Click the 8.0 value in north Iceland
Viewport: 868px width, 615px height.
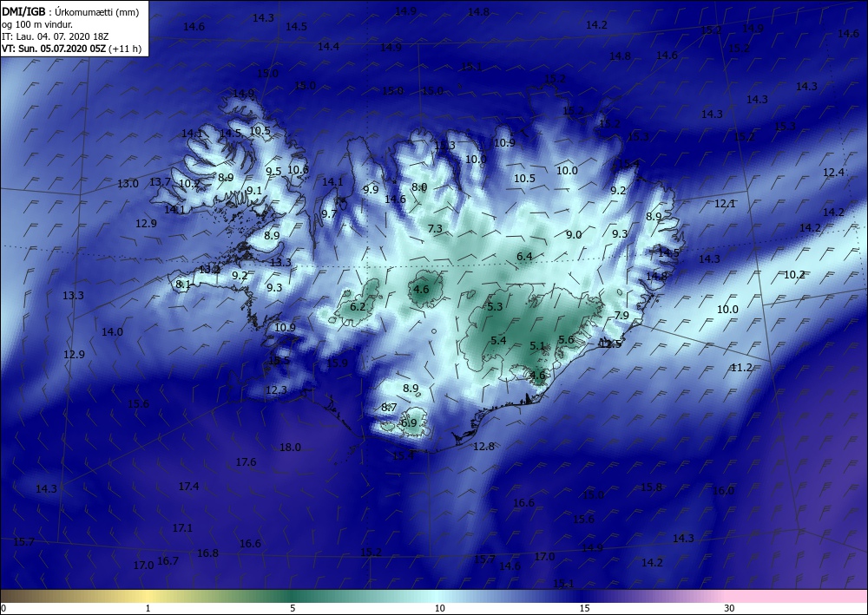(419, 187)
